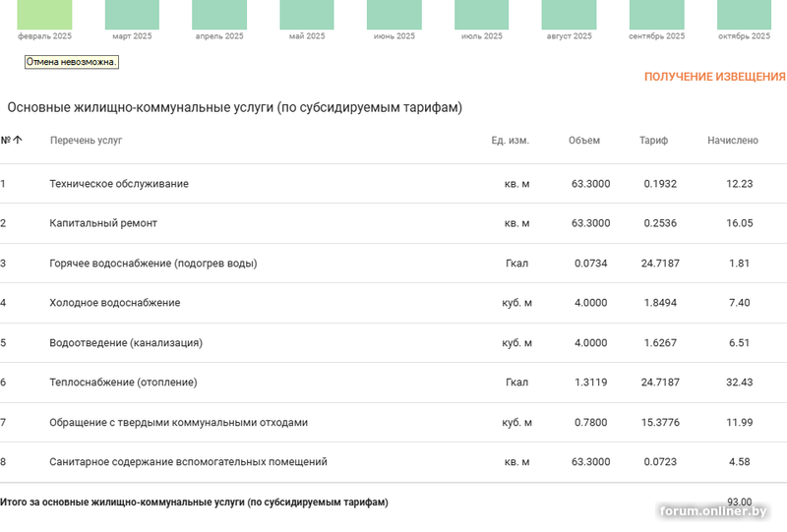
Task: Click the Тариф column header
Action: [x=653, y=141]
